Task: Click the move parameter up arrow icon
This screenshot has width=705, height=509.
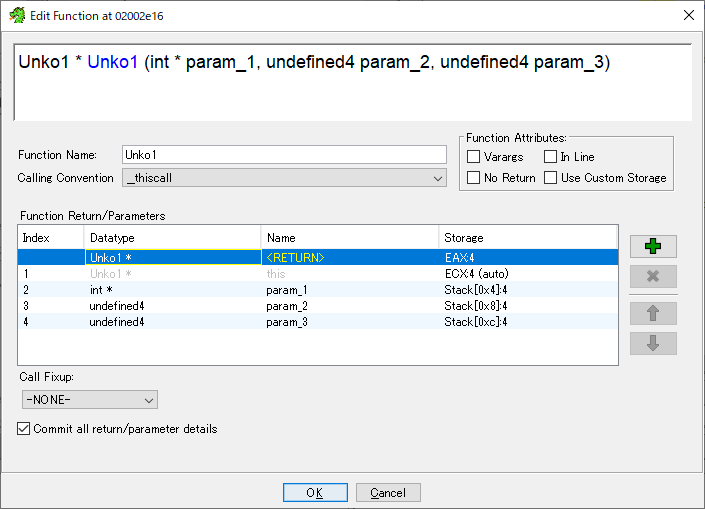Action: point(653,313)
